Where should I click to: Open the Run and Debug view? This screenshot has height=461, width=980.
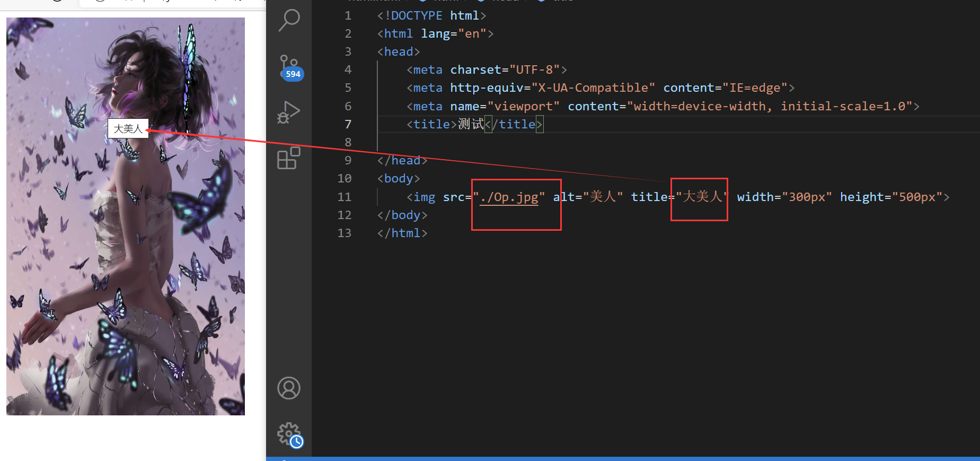[x=289, y=112]
